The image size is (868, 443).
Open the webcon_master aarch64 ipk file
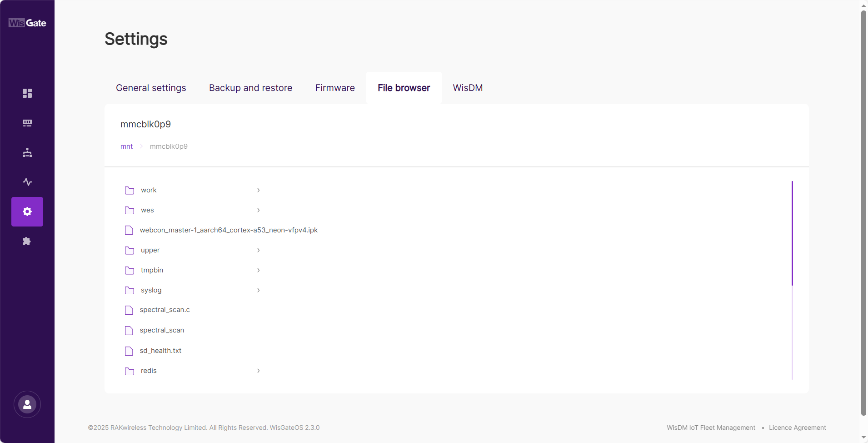(x=229, y=230)
